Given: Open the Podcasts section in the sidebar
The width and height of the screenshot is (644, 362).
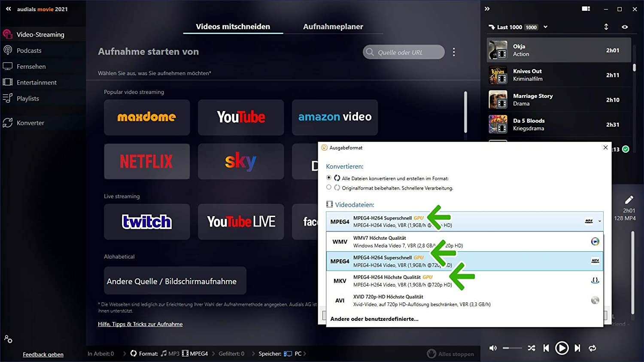Looking at the screenshot, I should point(7,50).
